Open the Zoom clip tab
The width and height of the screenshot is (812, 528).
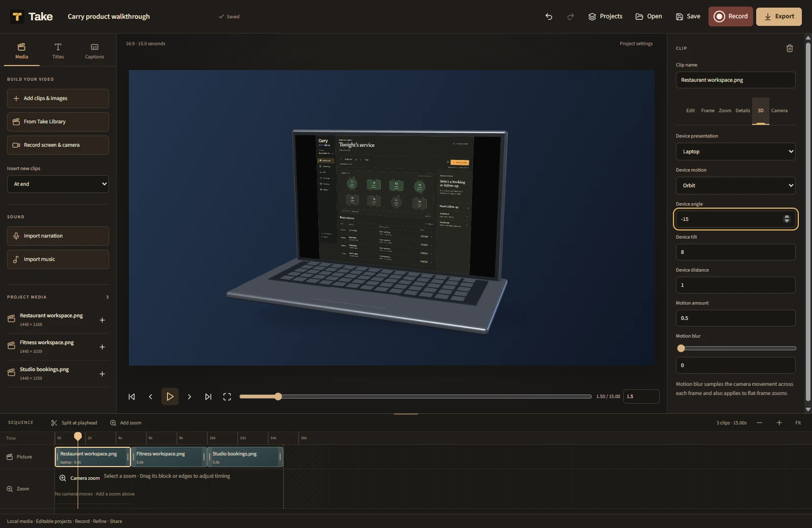725,111
